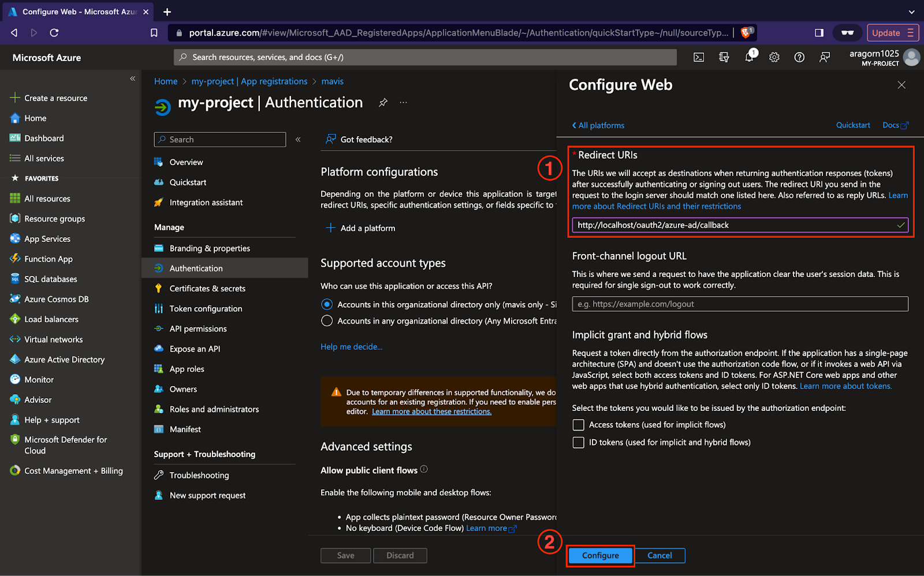Click the Configure button
Screen dimensions: 924x576
600,556
